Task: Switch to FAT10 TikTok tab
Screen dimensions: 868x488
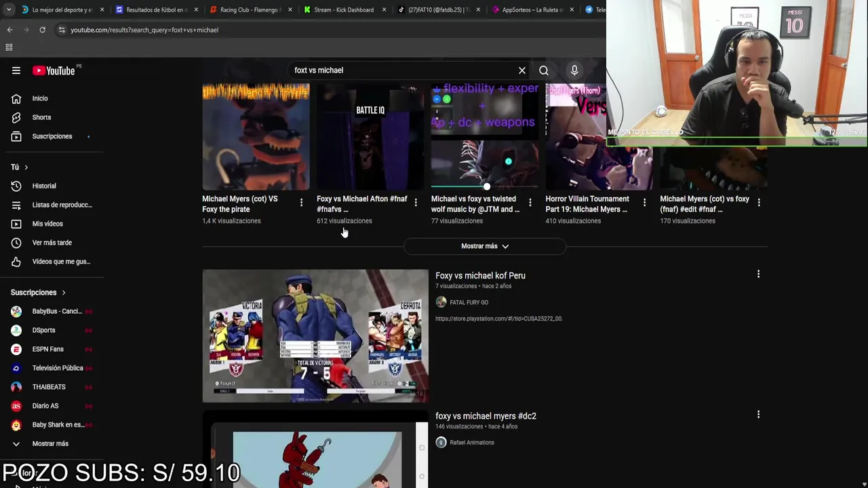Action: click(x=438, y=9)
